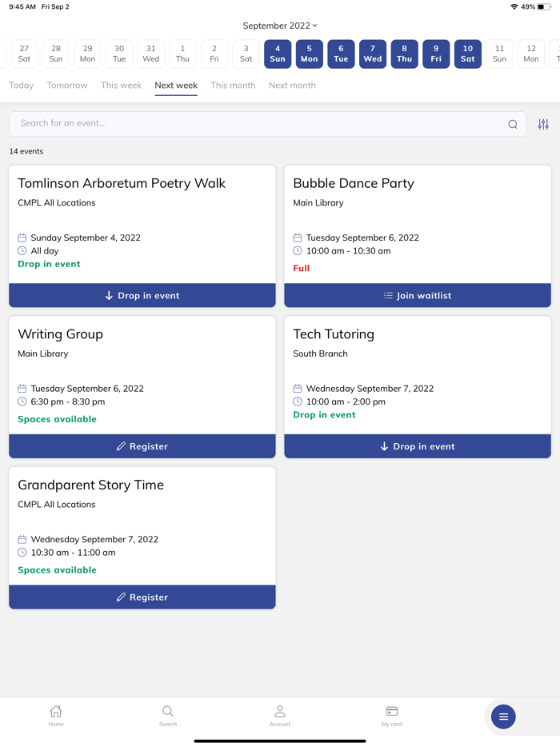The image size is (560, 747).
Task: Open the Account tab icon
Action: [280, 715]
